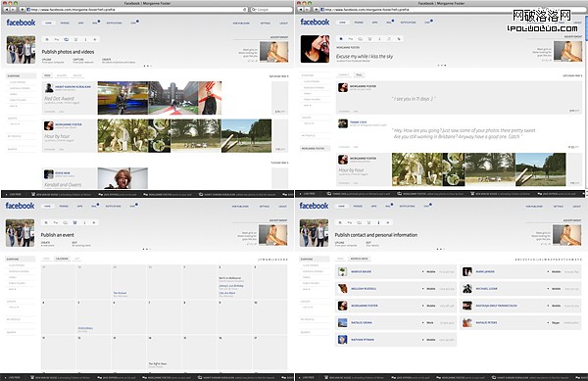The width and height of the screenshot is (588, 381).
Task: Click the Back arrow in the left browser window
Action: [x=6, y=10]
